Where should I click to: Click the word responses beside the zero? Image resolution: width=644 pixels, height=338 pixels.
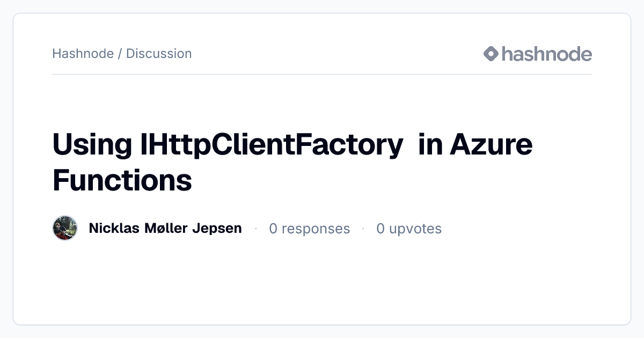(316, 229)
